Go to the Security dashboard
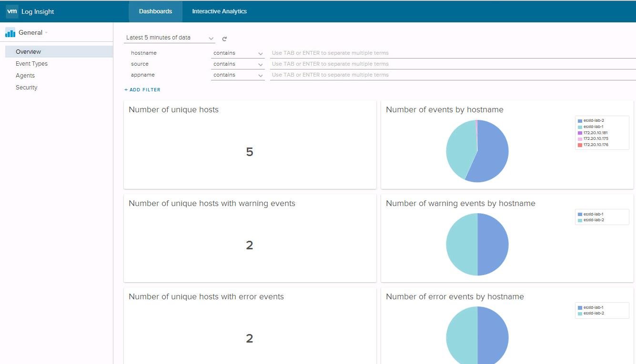 pyautogui.click(x=27, y=88)
